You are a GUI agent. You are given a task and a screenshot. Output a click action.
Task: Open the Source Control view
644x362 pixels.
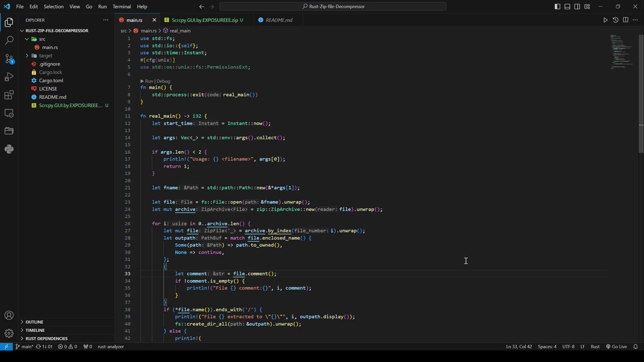click(9, 58)
